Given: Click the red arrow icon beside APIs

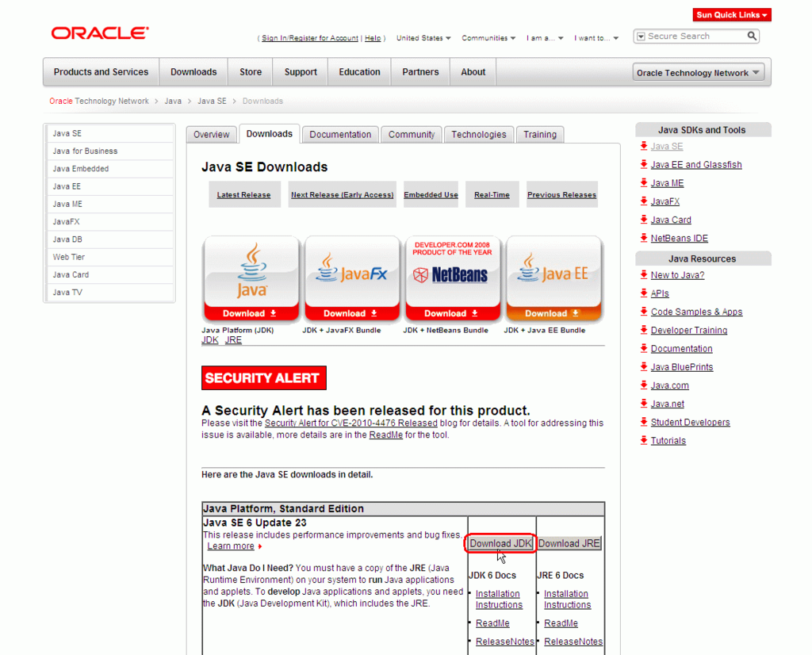Looking at the screenshot, I should pos(644,293).
